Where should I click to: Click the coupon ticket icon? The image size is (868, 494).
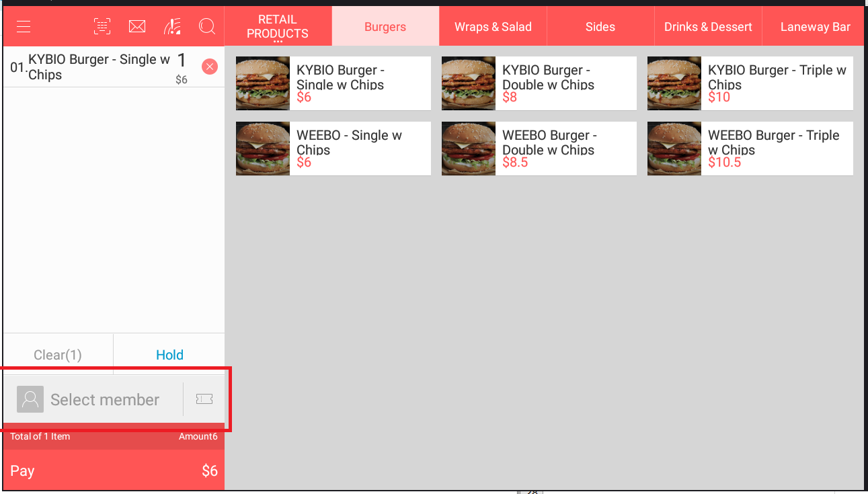[204, 399]
